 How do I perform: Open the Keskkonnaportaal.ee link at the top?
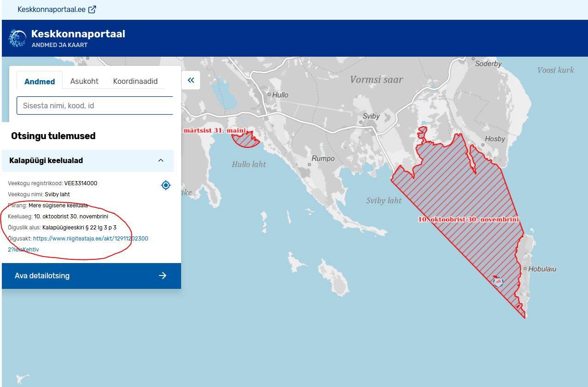[x=51, y=9]
